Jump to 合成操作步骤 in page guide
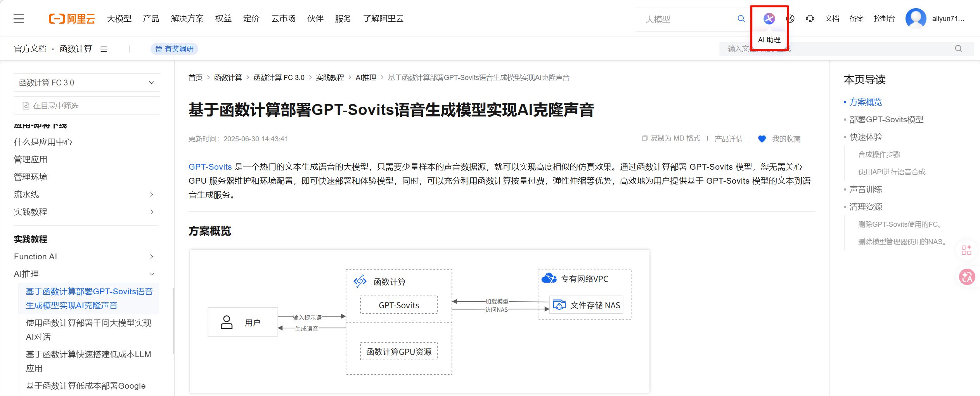Viewport: 980px width, 396px height. [879, 155]
